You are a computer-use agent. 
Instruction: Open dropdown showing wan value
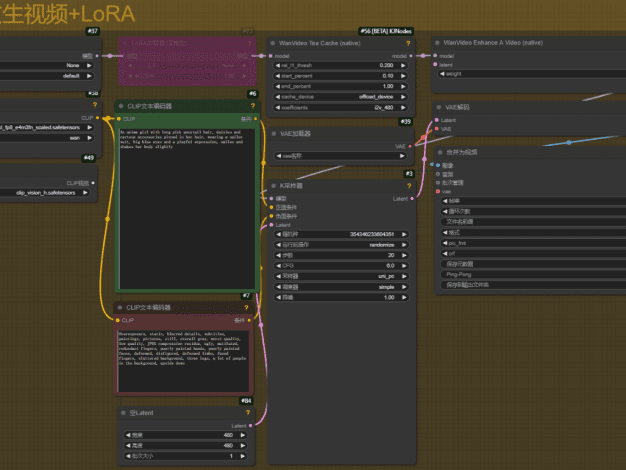(x=47, y=138)
